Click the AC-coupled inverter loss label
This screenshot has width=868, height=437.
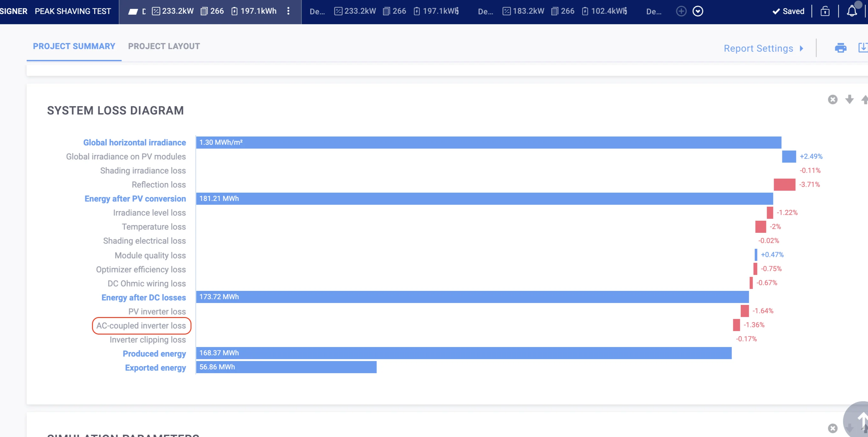pos(141,325)
